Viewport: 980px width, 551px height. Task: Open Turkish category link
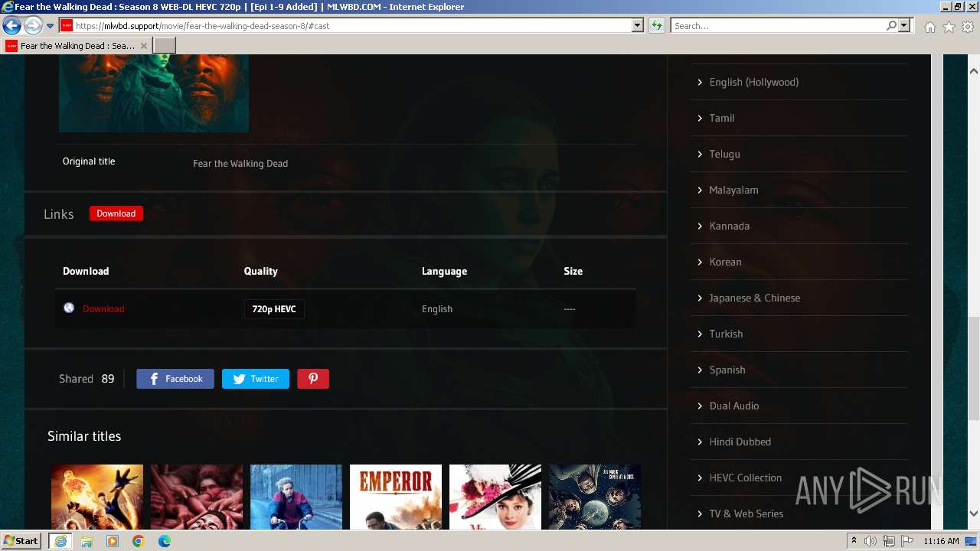click(x=726, y=334)
